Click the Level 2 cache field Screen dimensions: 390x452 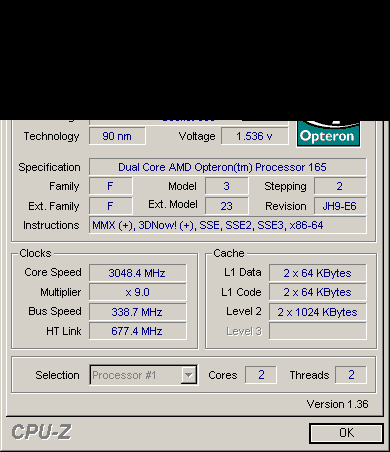pos(318,312)
